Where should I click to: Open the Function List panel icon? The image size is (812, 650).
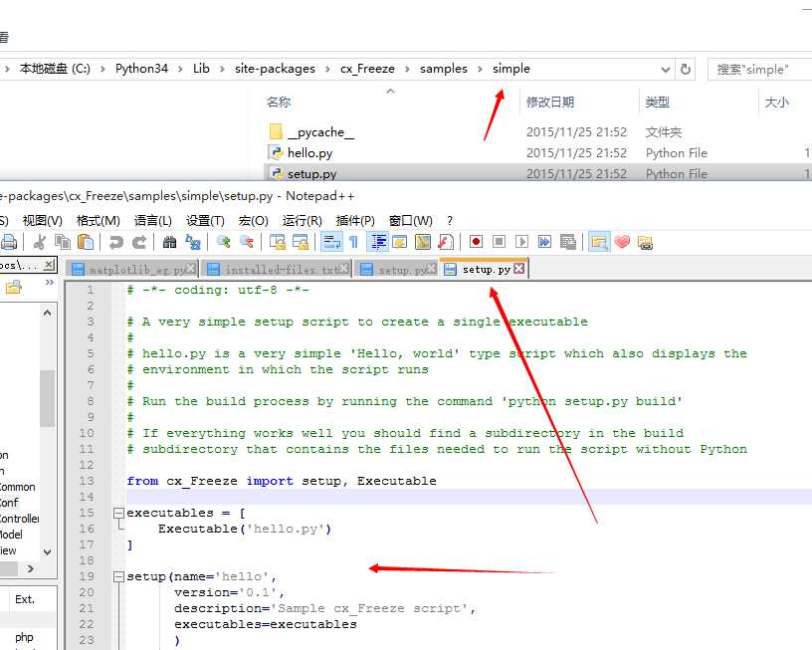point(446,242)
